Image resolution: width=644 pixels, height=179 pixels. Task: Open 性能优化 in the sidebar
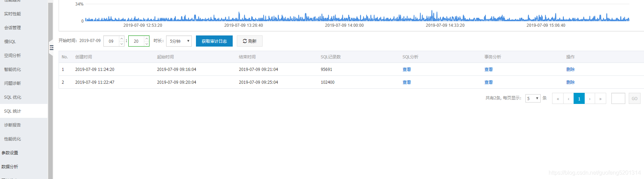point(12,139)
